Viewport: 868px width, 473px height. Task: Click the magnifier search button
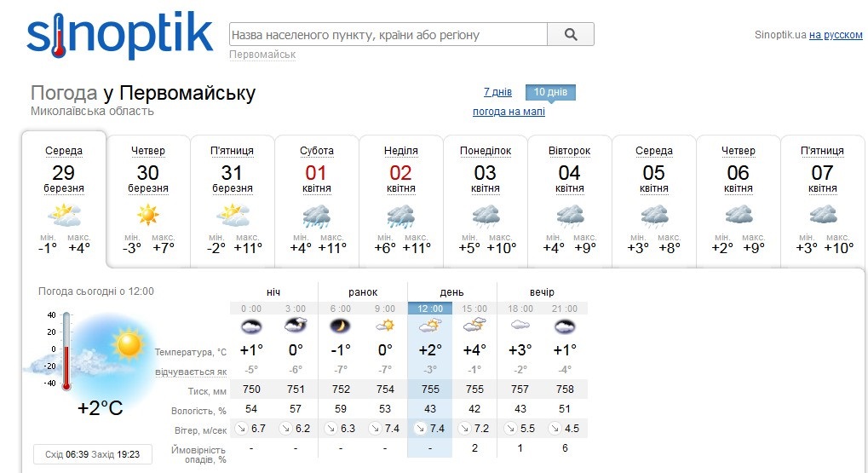coord(571,34)
